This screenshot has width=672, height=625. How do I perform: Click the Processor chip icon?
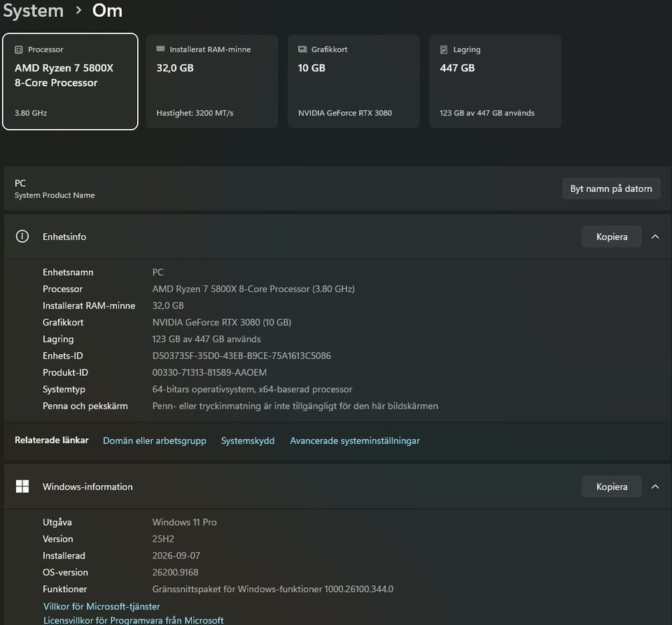[18, 50]
